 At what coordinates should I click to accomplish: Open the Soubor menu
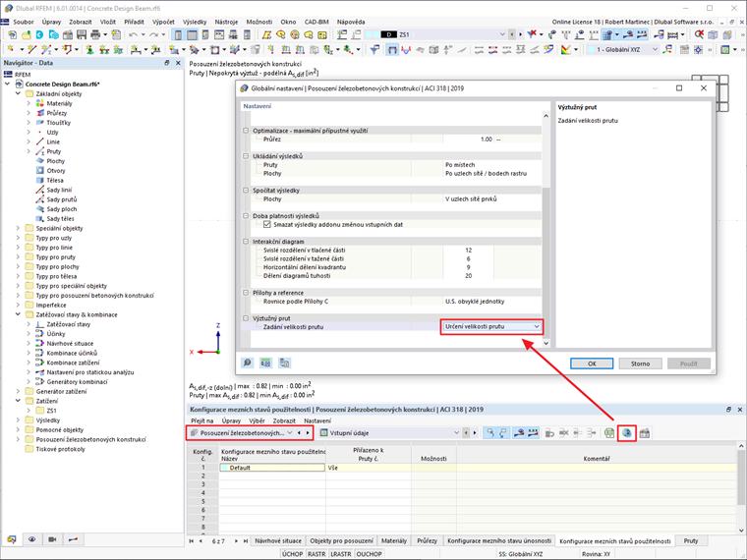pyautogui.click(x=24, y=22)
